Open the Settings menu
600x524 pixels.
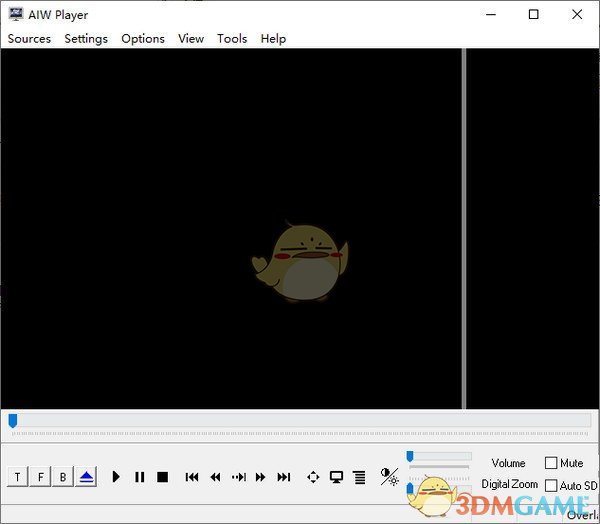(x=86, y=39)
